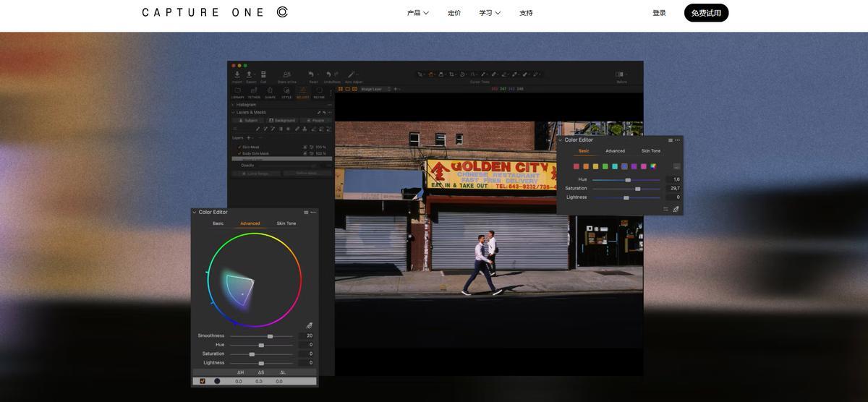The height and width of the screenshot is (402, 868).
Task: Toggle the Skin Mask layer checkmark
Action: (x=239, y=147)
